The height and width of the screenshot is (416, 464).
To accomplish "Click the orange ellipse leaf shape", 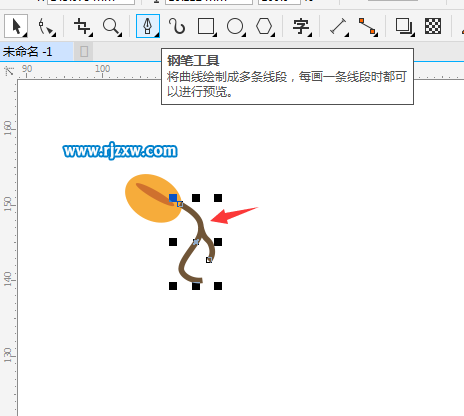I will point(153,199).
